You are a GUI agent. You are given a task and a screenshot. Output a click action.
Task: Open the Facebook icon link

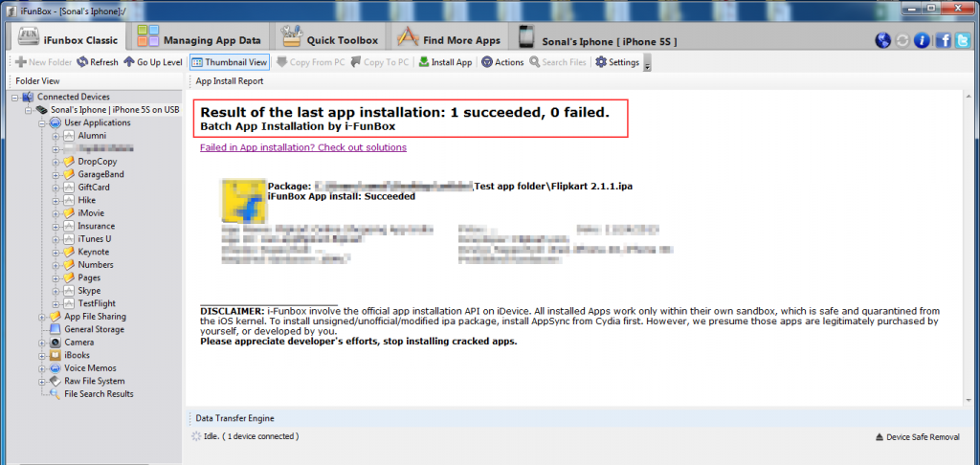(944, 40)
